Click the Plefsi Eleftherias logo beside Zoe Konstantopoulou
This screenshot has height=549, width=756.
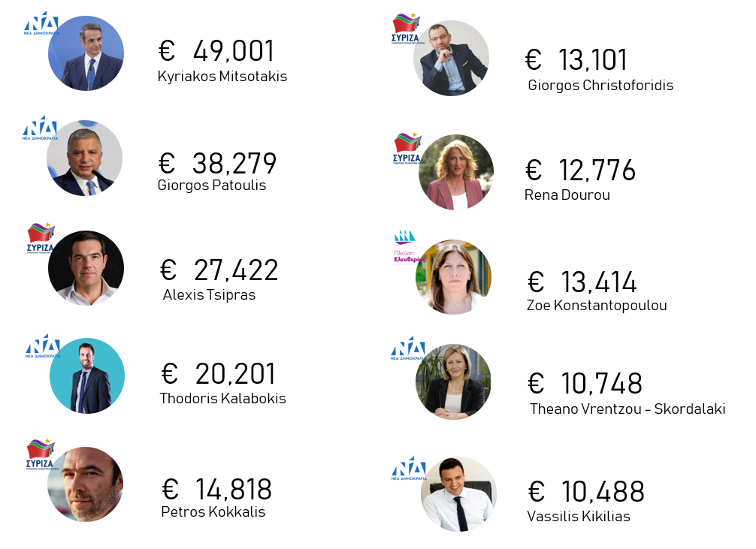pyautogui.click(x=407, y=248)
